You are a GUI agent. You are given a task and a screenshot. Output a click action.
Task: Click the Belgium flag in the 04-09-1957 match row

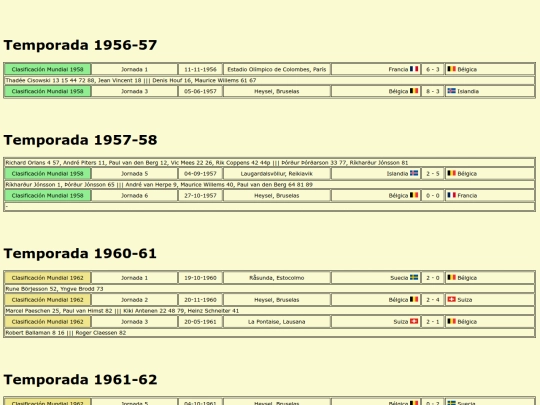point(451,173)
